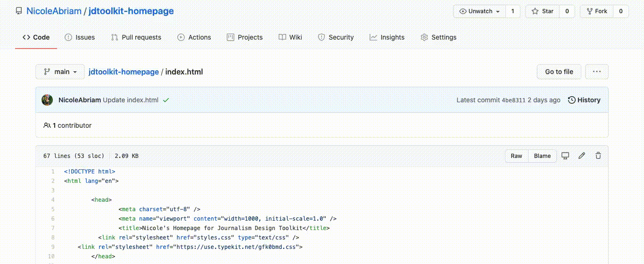
Task: View forks count 0
Action: click(x=621, y=11)
